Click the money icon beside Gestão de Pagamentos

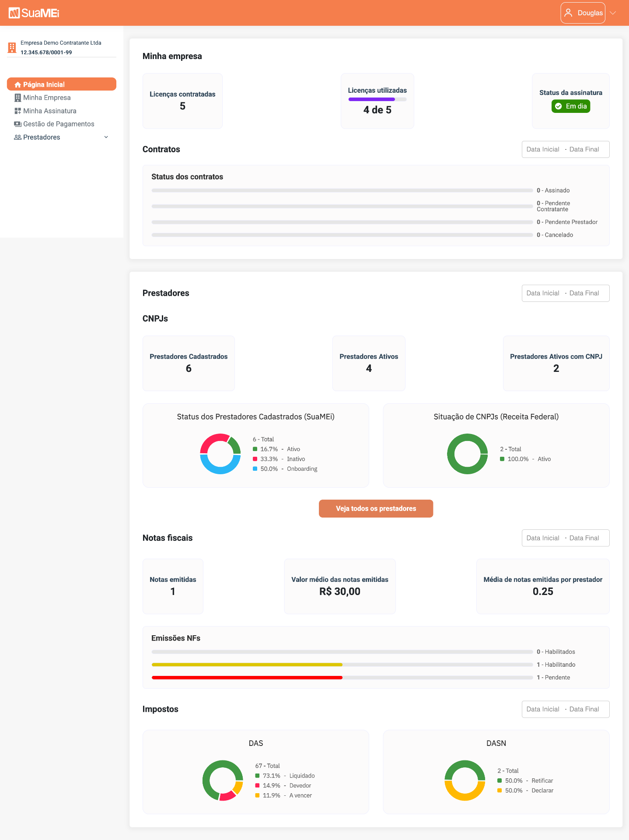tap(18, 124)
